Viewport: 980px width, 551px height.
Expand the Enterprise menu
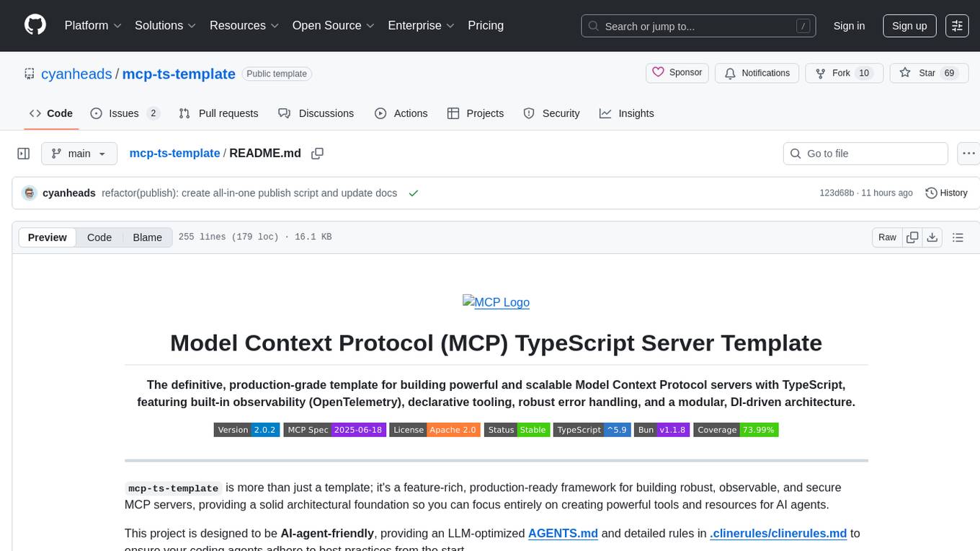421,25
